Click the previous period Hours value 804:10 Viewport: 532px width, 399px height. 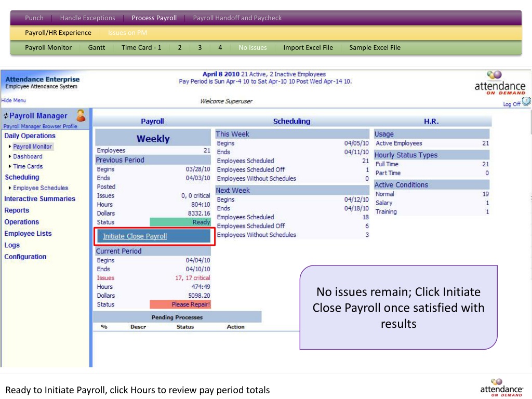click(x=201, y=205)
